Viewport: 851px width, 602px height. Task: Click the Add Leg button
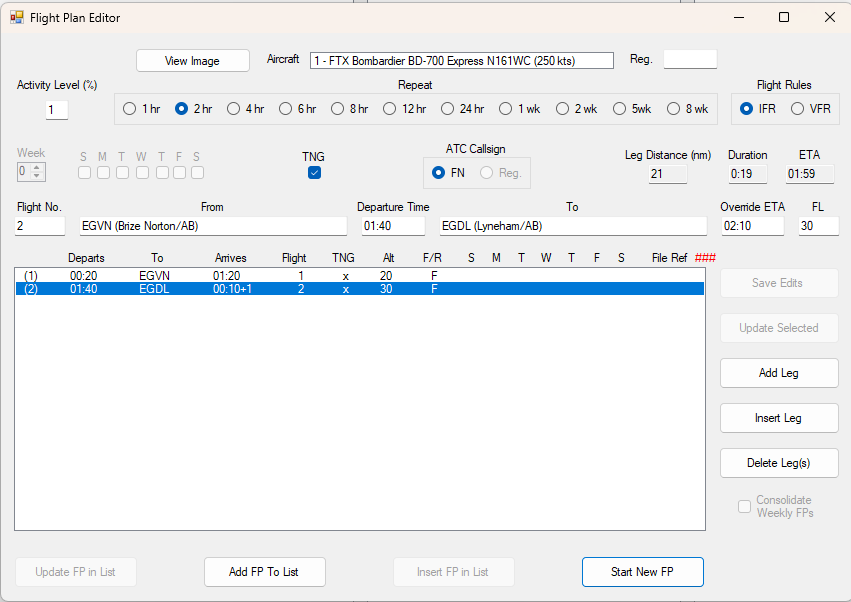click(x=779, y=372)
